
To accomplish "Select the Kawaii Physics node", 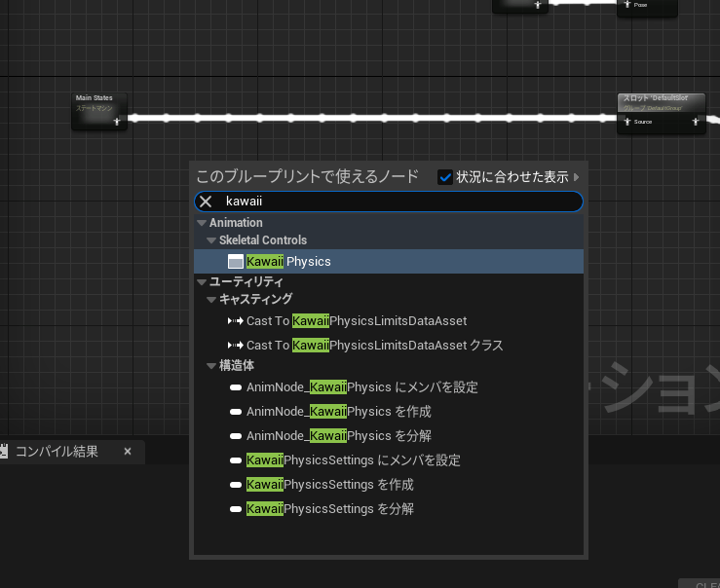I will [x=389, y=262].
